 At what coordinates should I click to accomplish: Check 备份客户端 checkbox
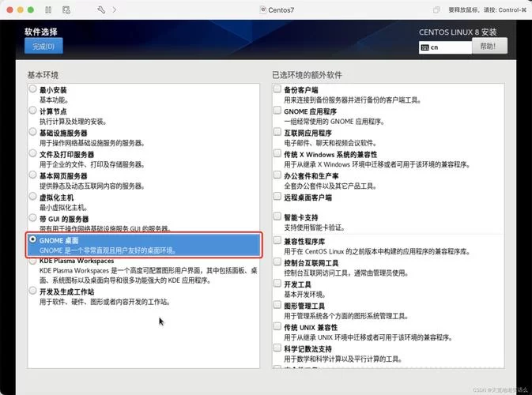pos(277,88)
